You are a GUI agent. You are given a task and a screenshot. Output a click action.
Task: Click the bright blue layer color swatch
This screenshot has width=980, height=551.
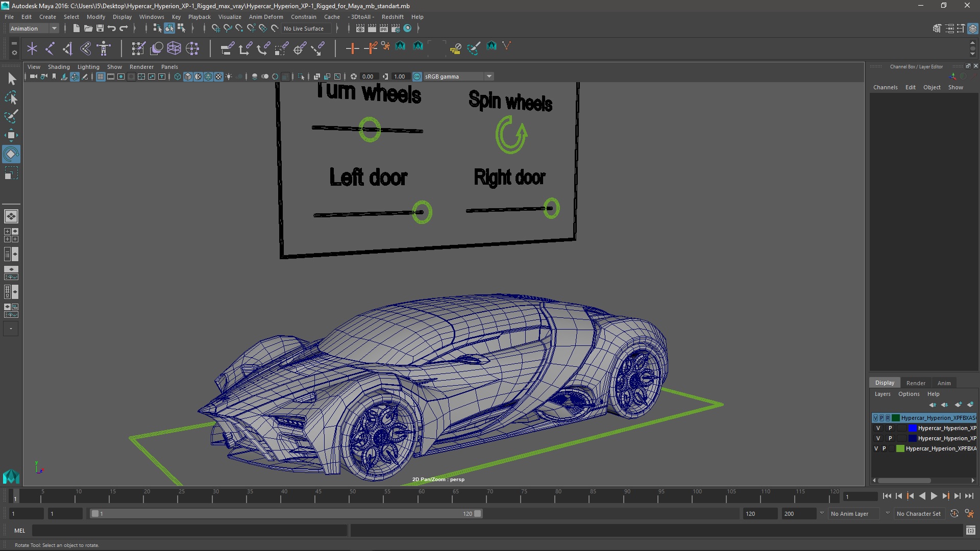point(913,428)
